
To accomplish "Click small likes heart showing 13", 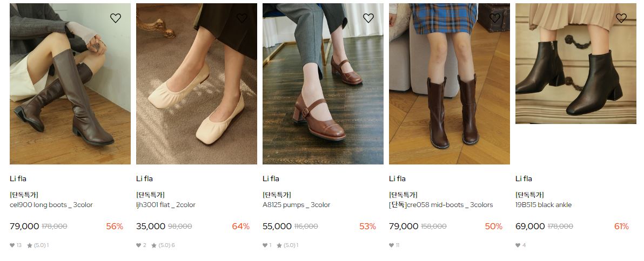I will [12, 245].
